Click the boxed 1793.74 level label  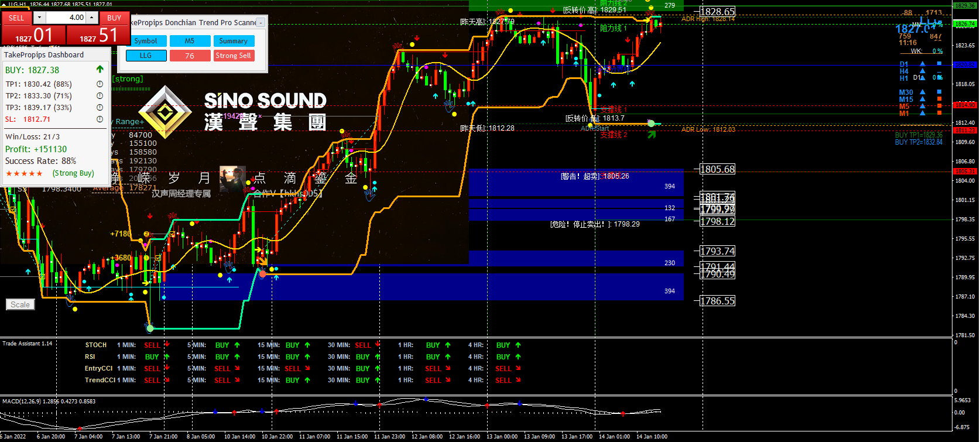coord(718,251)
